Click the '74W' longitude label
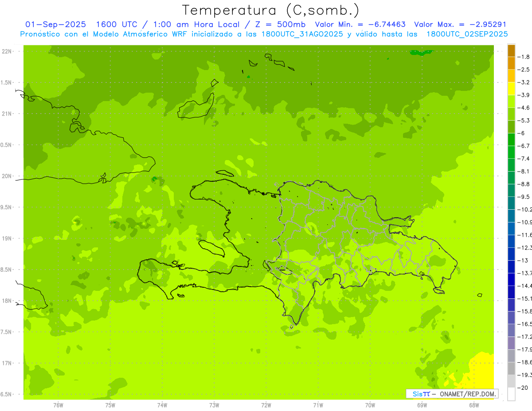Viewport: 532px width, 411px height. [162, 405]
